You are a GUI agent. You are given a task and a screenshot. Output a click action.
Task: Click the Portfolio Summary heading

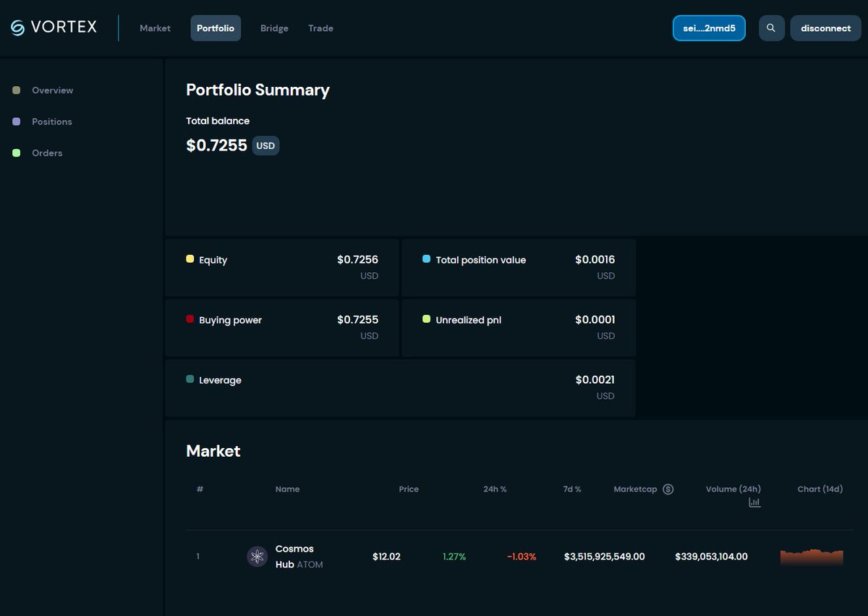(x=258, y=90)
